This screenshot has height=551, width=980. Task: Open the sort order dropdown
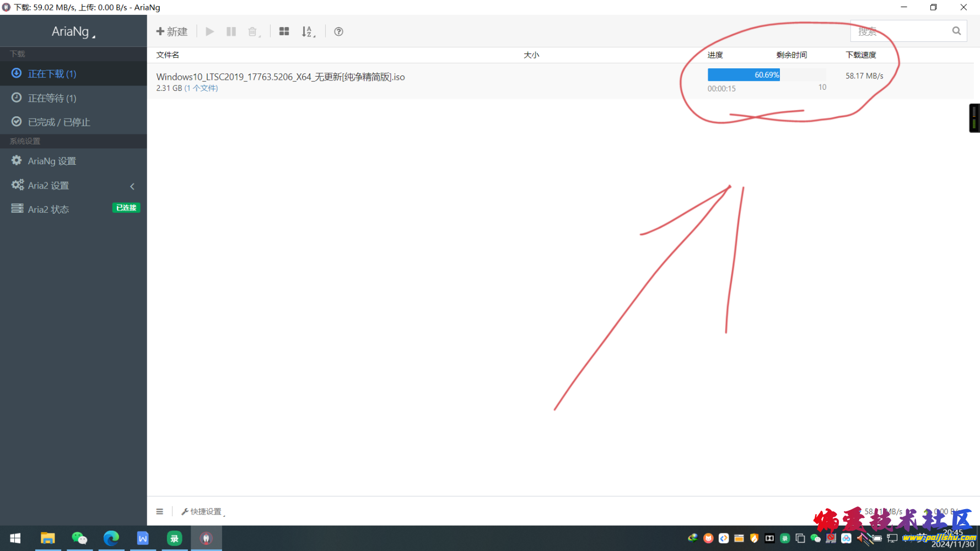[308, 31]
